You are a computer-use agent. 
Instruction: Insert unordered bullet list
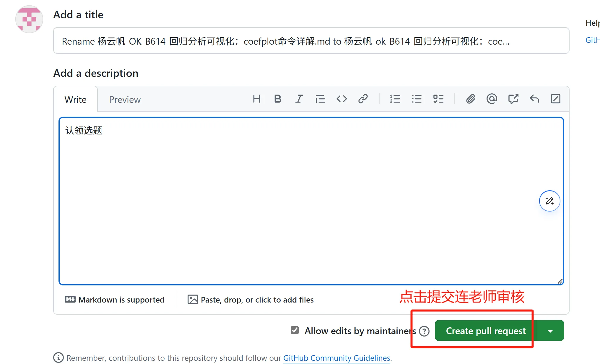[417, 99]
